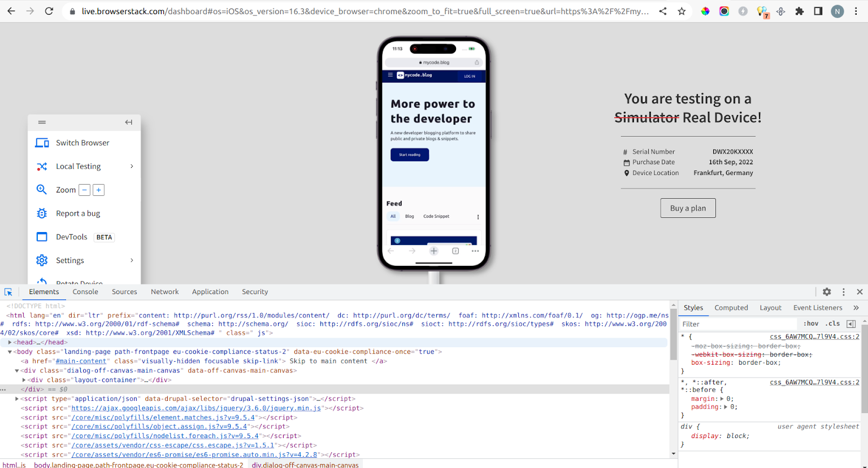Collapse the body element node
This screenshot has height=468, width=868.
click(10, 352)
